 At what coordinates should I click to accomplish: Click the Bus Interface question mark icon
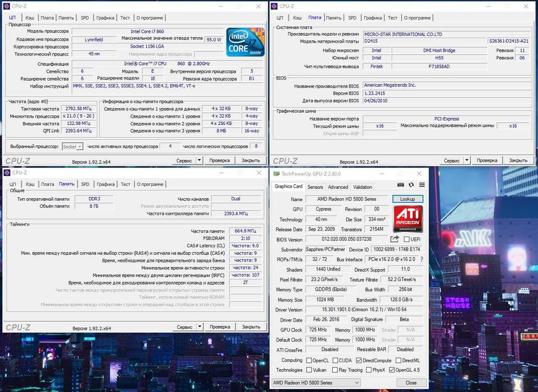[x=421, y=259]
